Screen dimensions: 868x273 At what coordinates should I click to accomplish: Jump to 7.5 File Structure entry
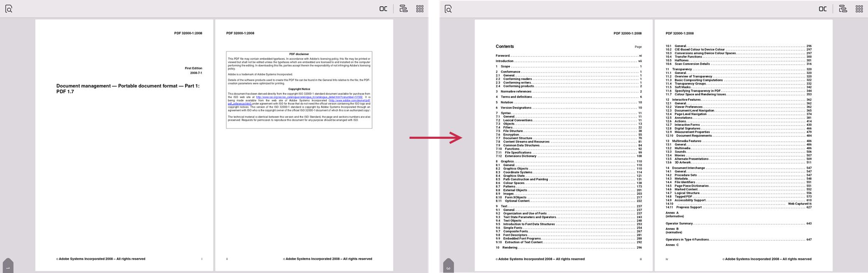pyautogui.click(x=513, y=131)
